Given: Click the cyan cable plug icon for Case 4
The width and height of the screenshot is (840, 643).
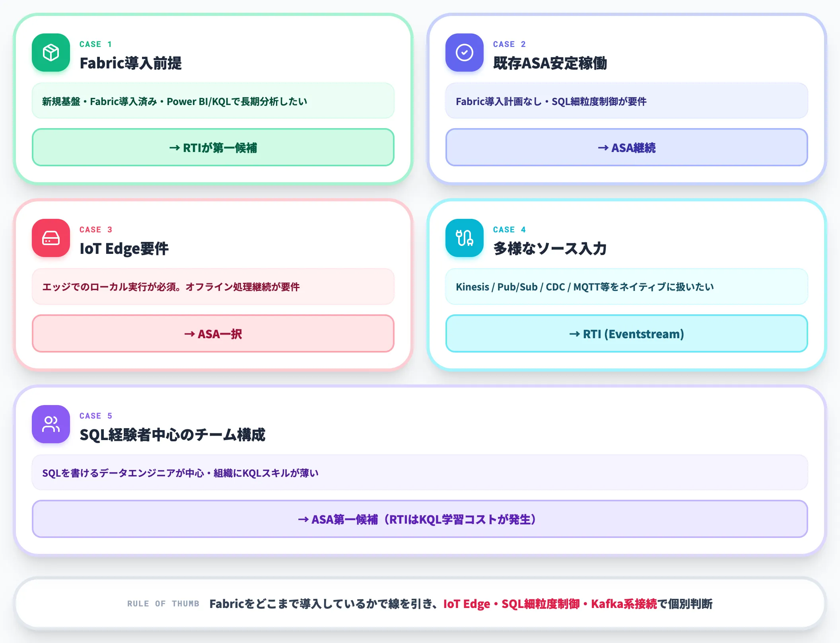Looking at the screenshot, I should [x=465, y=238].
